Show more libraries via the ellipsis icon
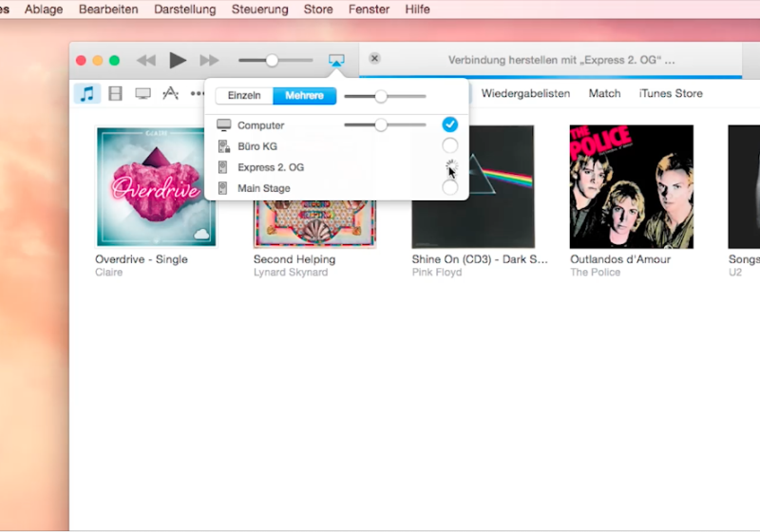 [x=197, y=93]
